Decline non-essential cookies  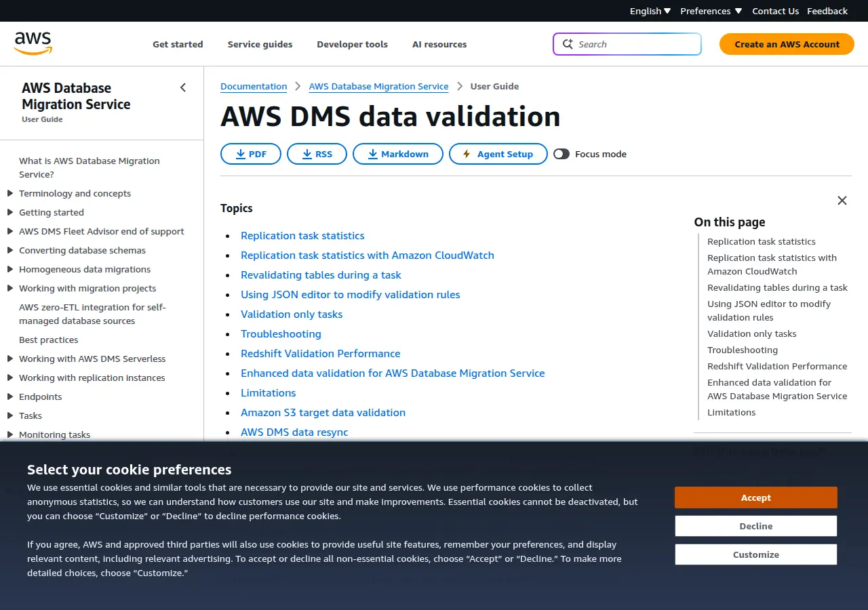[x=756, y=526]
